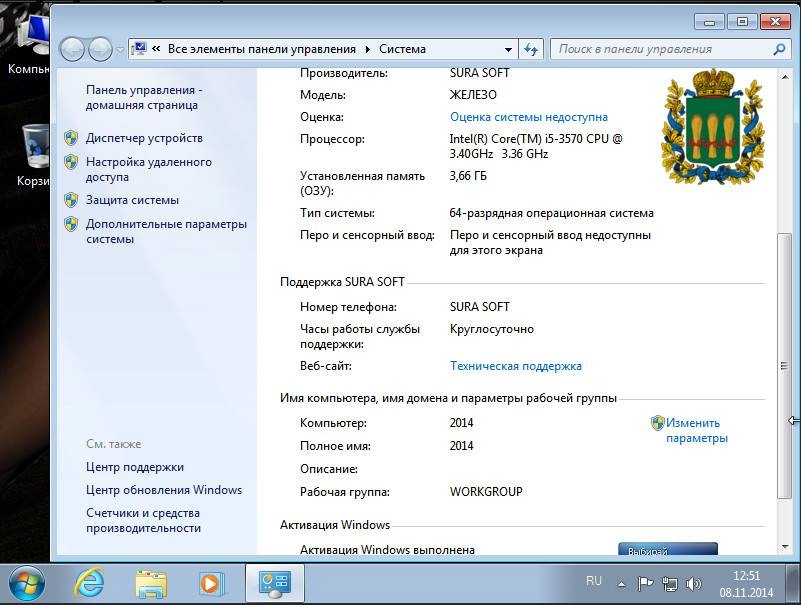Click 'Активация Windows выполнена' text
The image size is (801, 605).
(x=387, y=549)
